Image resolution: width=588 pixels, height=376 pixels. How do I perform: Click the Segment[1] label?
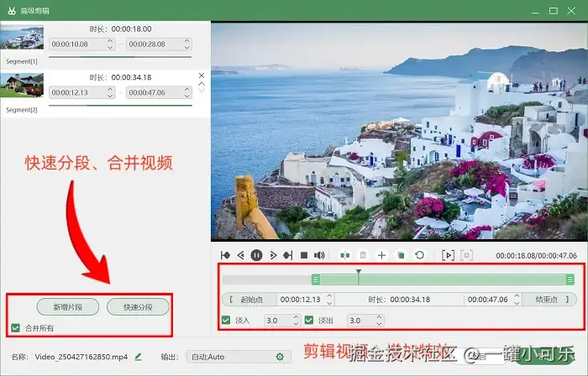click(22, 61)
